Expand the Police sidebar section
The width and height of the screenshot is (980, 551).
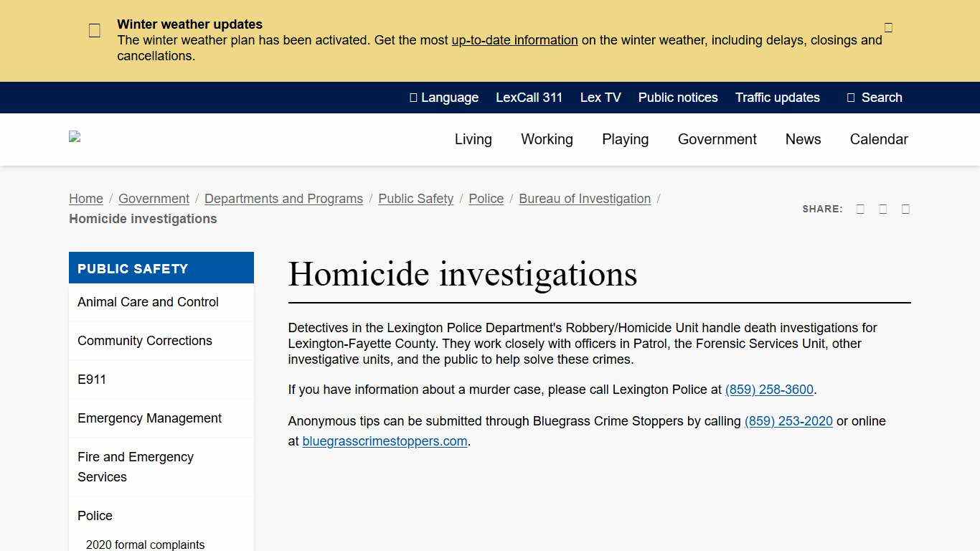tap(95, 515)
